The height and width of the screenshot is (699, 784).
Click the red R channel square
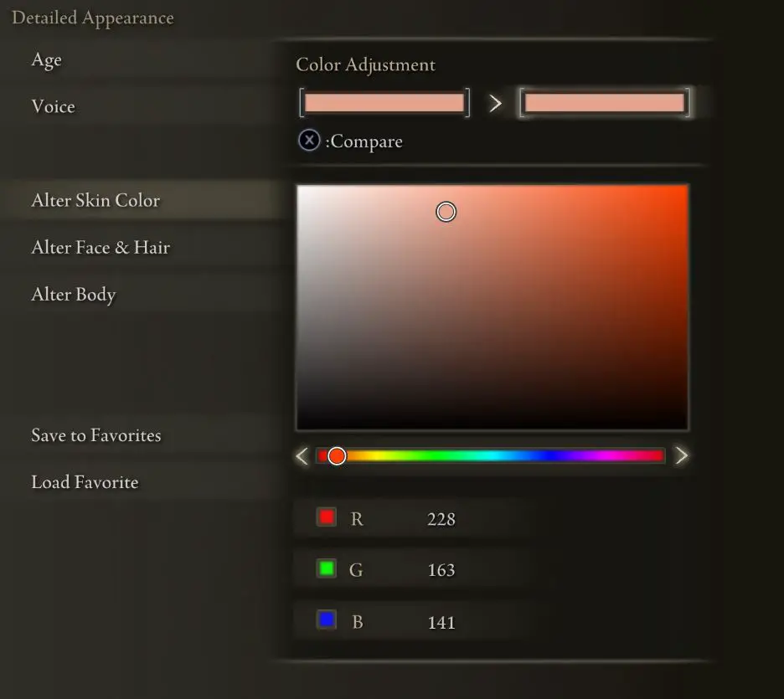pos(327,517)
